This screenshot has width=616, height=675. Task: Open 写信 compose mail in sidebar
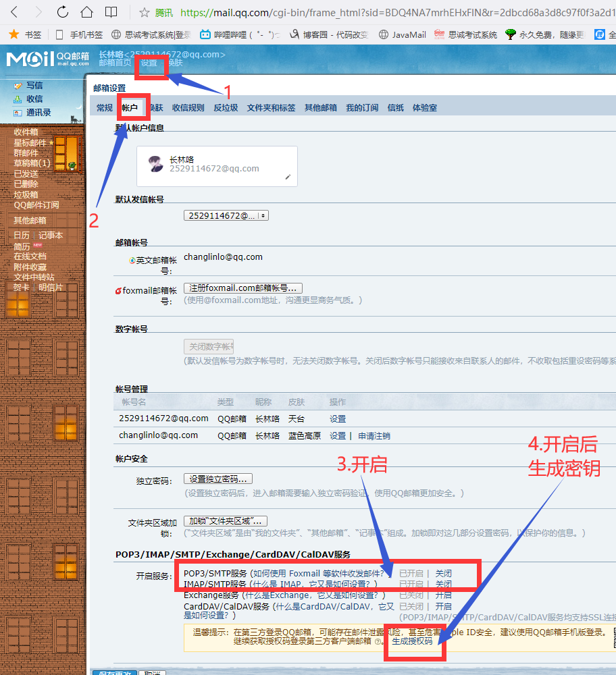pyautogui.click(x=34, y=85)
